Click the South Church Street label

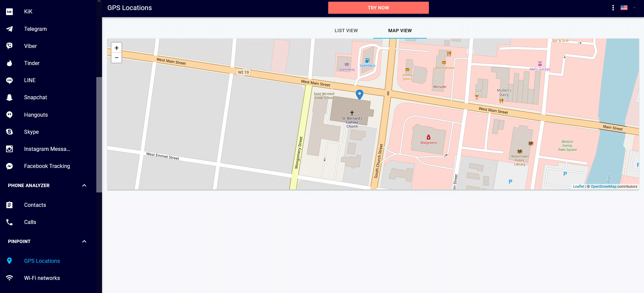379,161
